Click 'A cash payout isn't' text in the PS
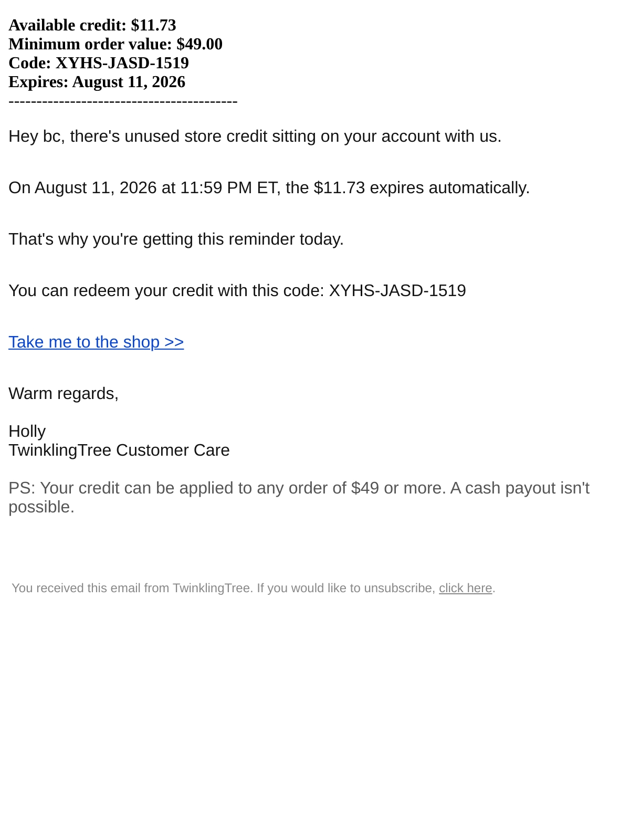This screenshot has height=840, width=630. click(520, 488)
